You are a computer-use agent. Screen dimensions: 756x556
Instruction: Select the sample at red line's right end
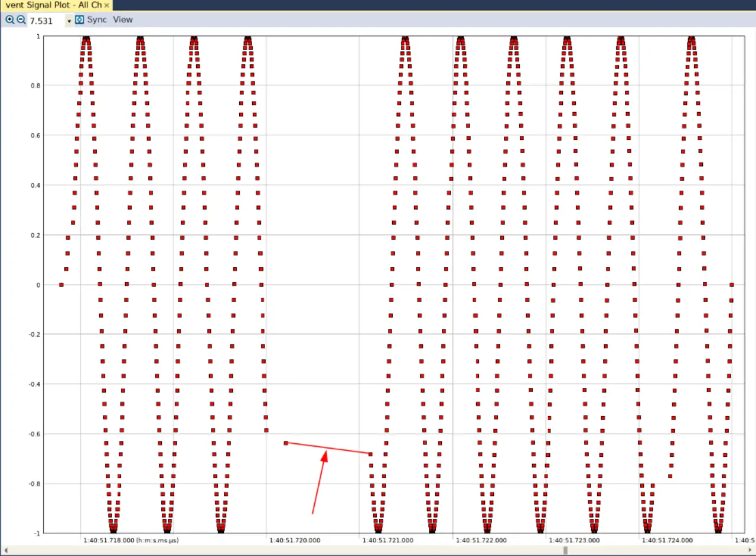[x=371, y=453]
